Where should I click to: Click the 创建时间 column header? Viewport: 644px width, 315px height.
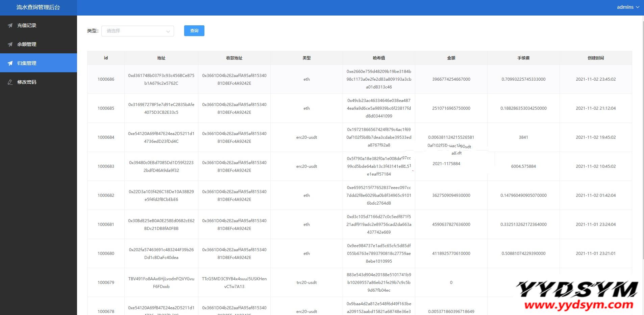point(595,58)
